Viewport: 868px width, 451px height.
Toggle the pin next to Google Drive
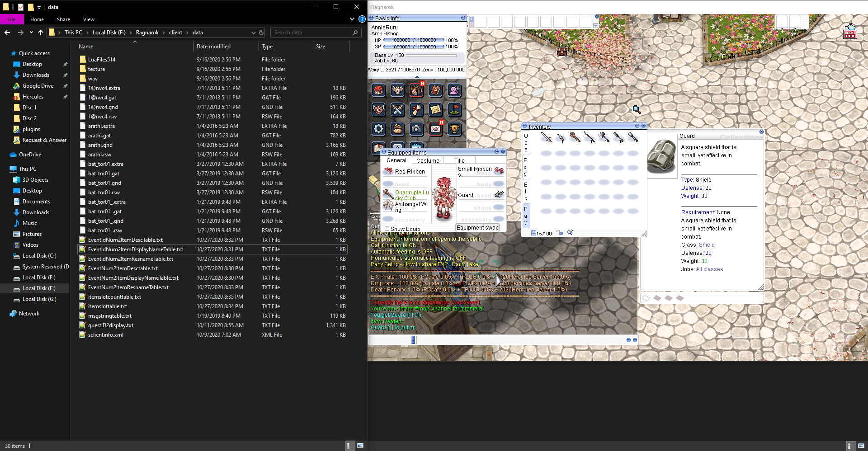coord(65,86)
